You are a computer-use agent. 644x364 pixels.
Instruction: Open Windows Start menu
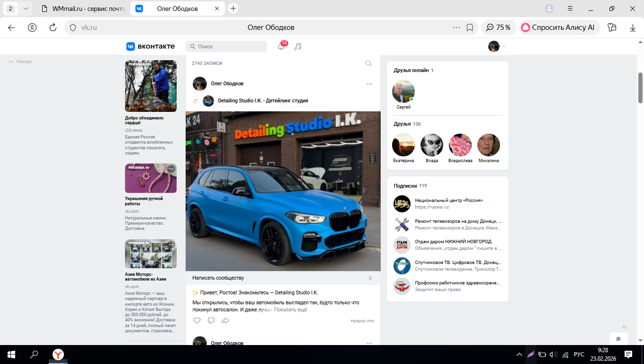(11, 355)
